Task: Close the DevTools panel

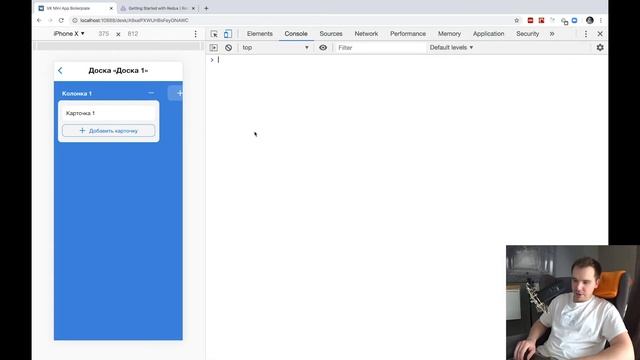Action: click(600, 34)
